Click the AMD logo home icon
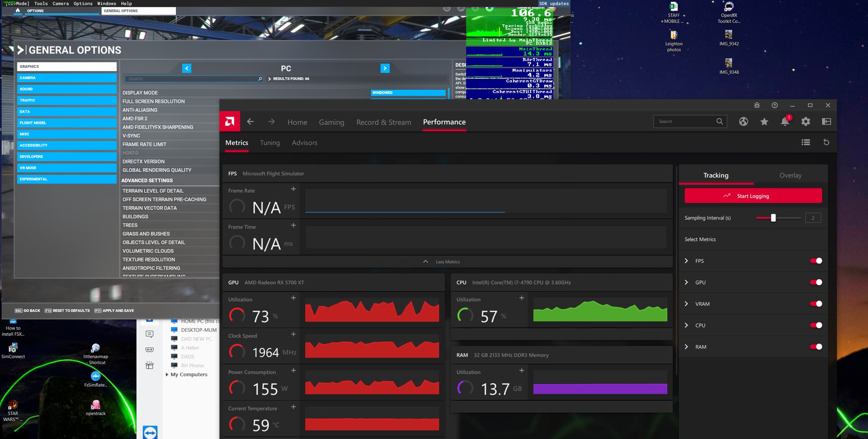Viewport: 868px width, 439px height. tap(230, 122)
